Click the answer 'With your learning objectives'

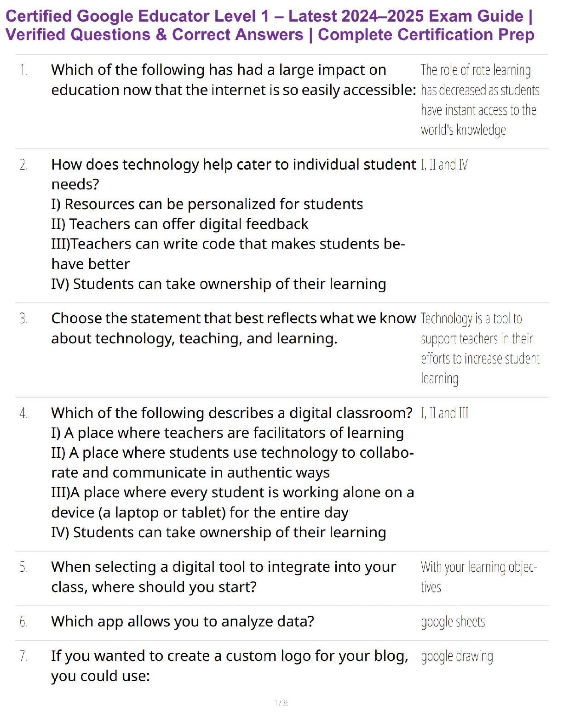click(478, 577)
